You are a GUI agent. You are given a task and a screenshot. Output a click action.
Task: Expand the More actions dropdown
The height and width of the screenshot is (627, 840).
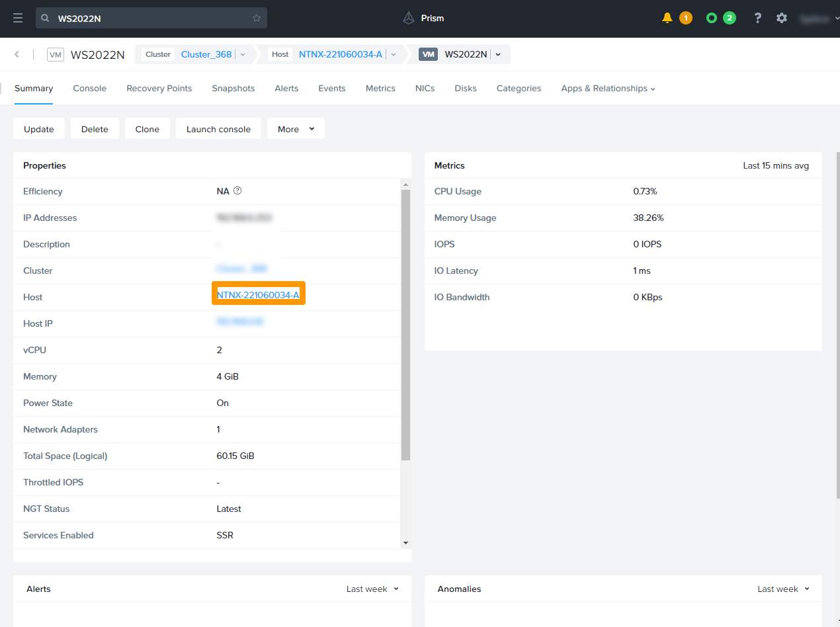[296, 128]
